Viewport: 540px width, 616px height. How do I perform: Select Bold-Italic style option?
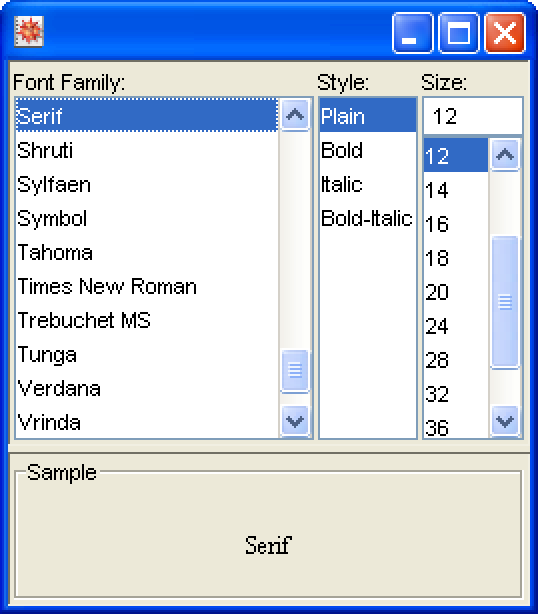368,218
